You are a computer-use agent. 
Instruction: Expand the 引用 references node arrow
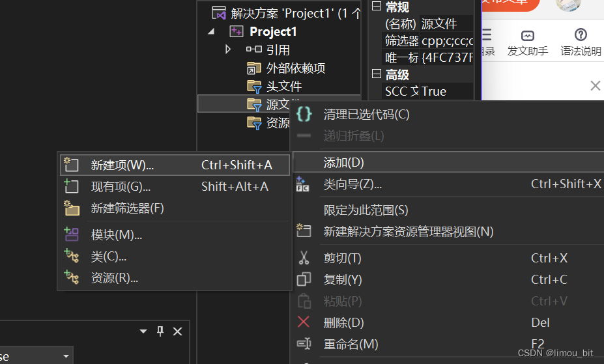(x=228, y=49)
